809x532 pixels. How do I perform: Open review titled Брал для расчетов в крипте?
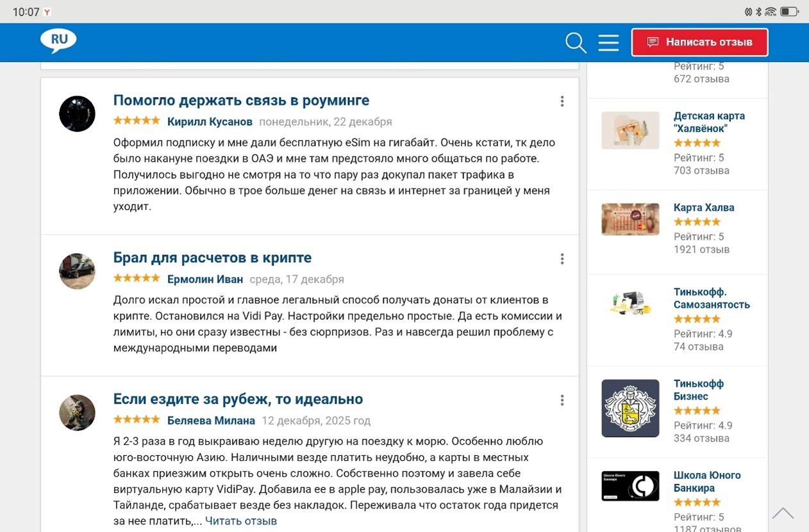(x=212, y=258)
